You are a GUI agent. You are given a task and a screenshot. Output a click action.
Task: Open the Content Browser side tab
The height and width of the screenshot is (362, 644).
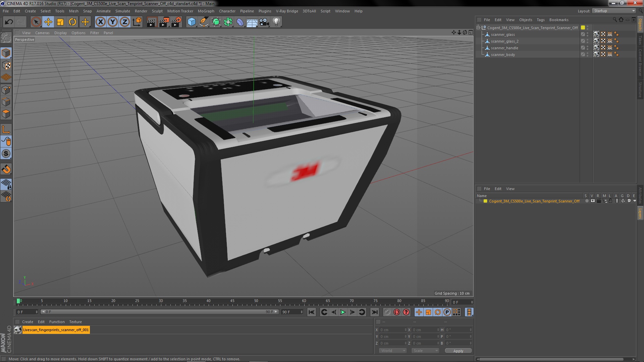coord(640,62)
